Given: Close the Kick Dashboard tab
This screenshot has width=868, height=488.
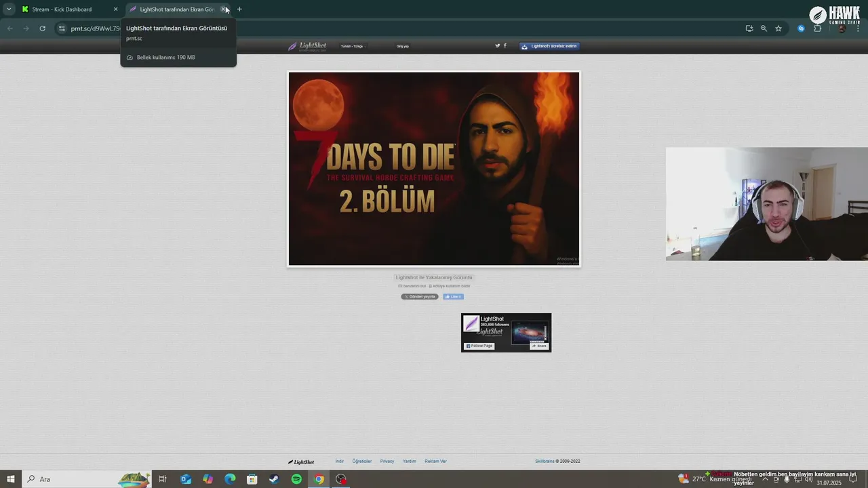Looking at the screenshot, I should pos(115,9).
